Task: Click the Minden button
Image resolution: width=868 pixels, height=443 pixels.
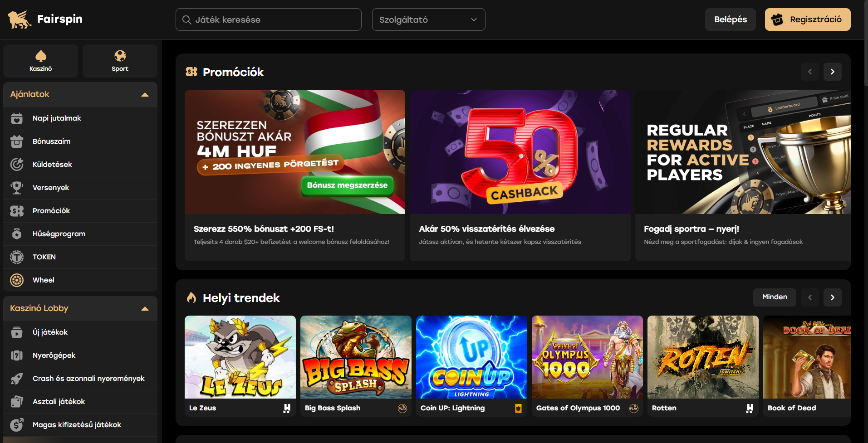Action: (775, 297)
